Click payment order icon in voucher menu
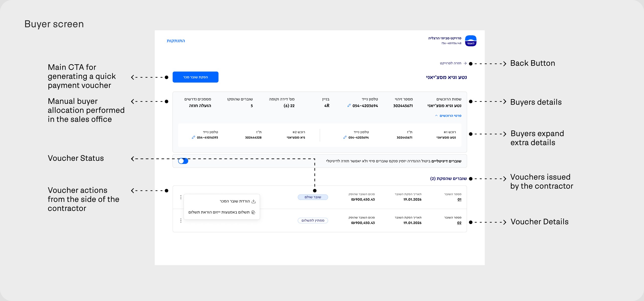 pos(253,212)
